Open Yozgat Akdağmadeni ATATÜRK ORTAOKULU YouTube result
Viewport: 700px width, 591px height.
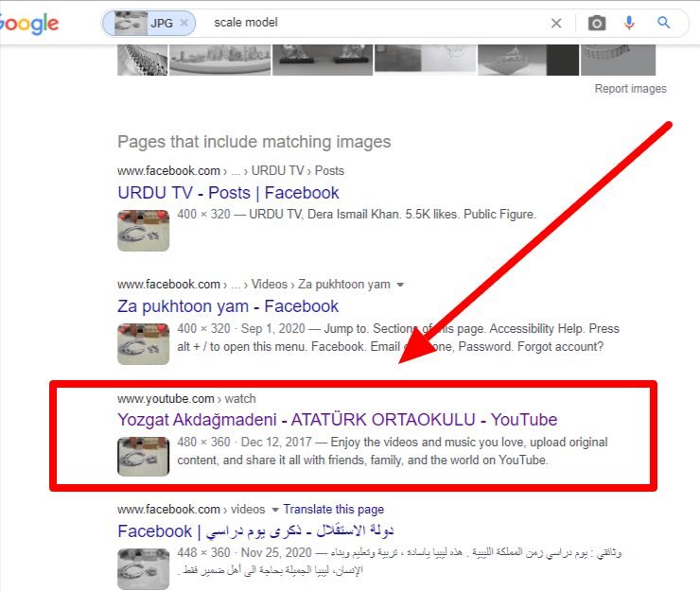point(337,419)
